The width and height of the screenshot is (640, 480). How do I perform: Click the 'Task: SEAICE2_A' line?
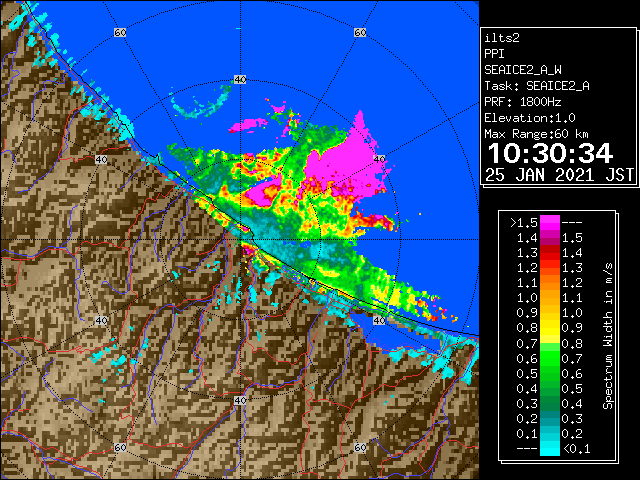tap(537, 86)
